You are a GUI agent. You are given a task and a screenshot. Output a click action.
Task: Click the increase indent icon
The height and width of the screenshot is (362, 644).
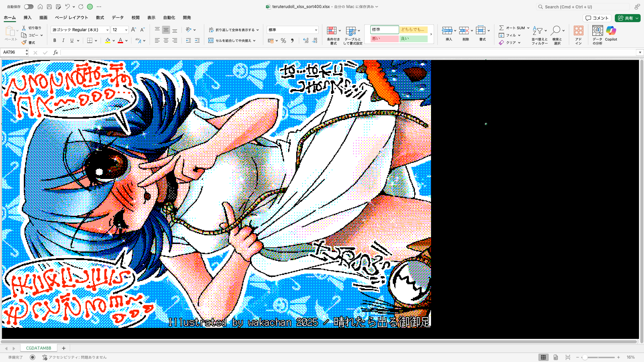197,41
